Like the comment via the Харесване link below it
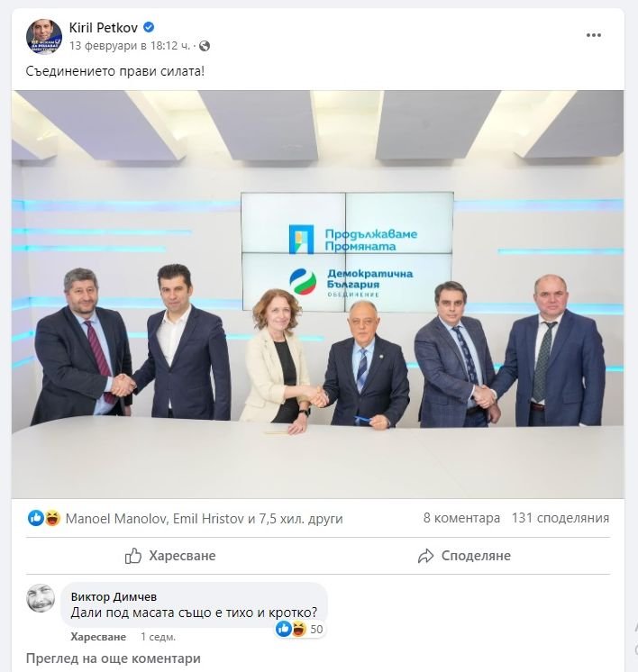 pos(98,637)
